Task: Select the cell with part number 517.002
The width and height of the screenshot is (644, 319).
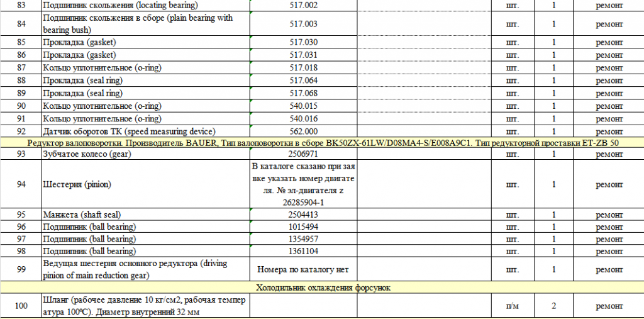Action: (x=303, y=5)
